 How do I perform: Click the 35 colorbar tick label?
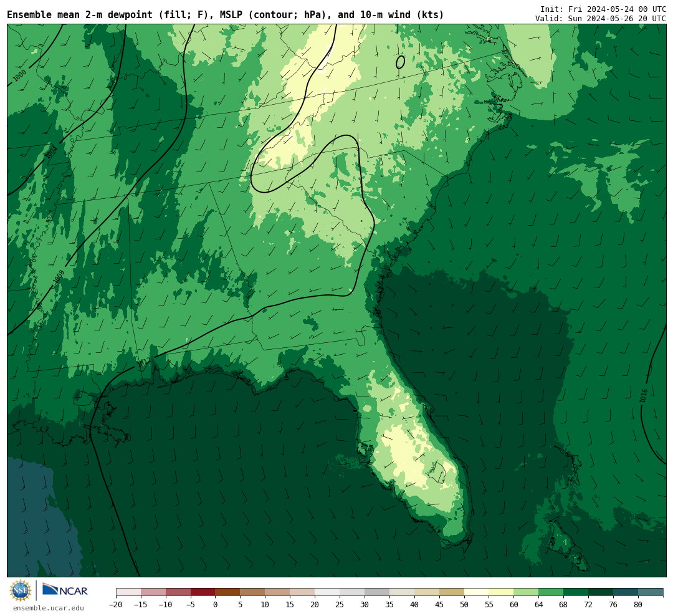point(389,605)
